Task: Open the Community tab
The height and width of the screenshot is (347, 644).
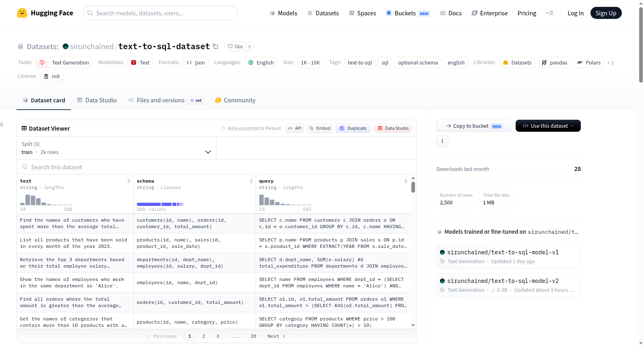Action: coord(235,100)
